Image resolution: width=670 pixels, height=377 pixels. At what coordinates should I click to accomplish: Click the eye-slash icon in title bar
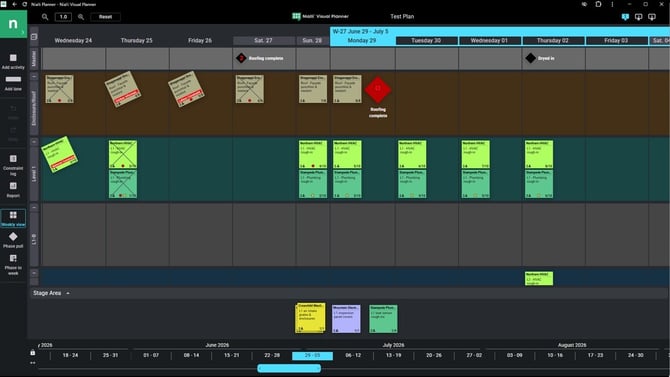point(584,4)
